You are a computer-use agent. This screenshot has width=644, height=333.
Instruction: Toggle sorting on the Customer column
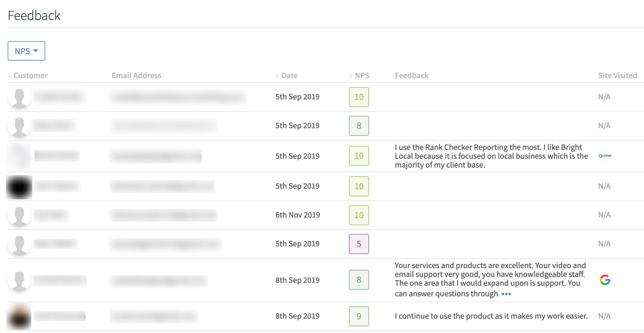pyautogui.click(x=9, y=75)
